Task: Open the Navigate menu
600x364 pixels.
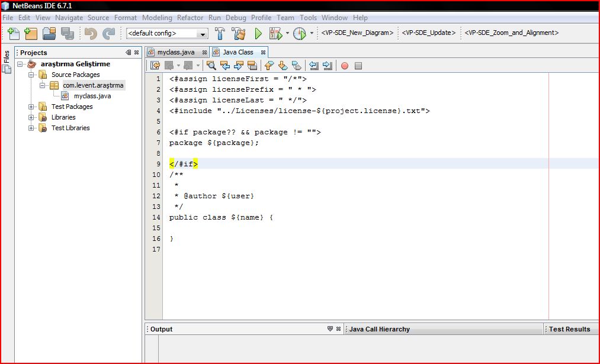Action: 69,18
